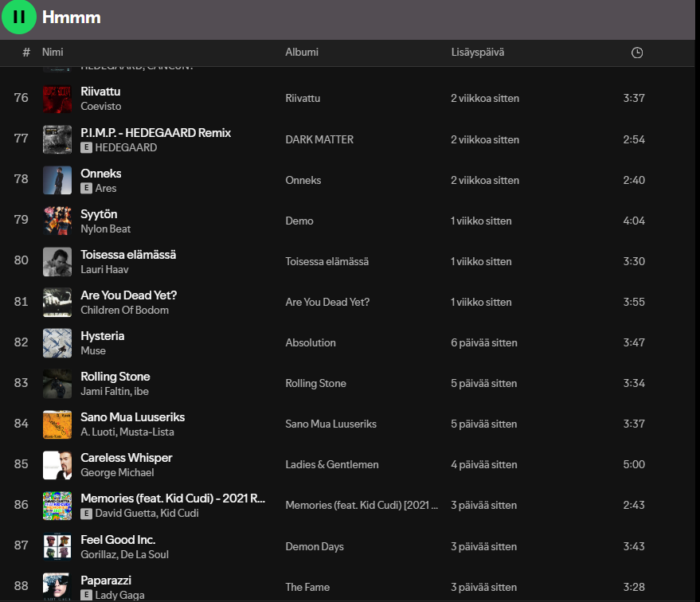Image resolution: width=700 pixels, height=602 pixels.
Task: Click the duration clock column icon
Action: pos(637,53)
